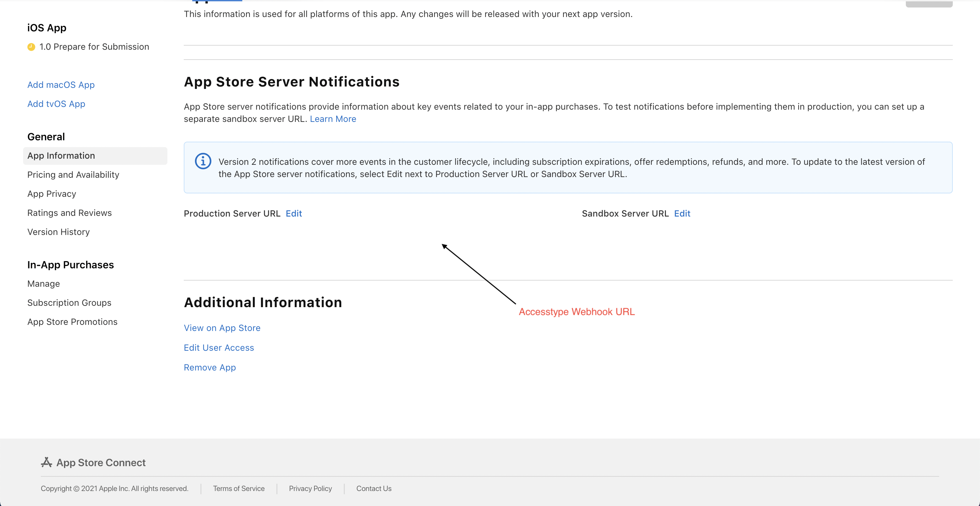
Task: Click the App Information sidebar icon
Action: (x=61, y=155)
